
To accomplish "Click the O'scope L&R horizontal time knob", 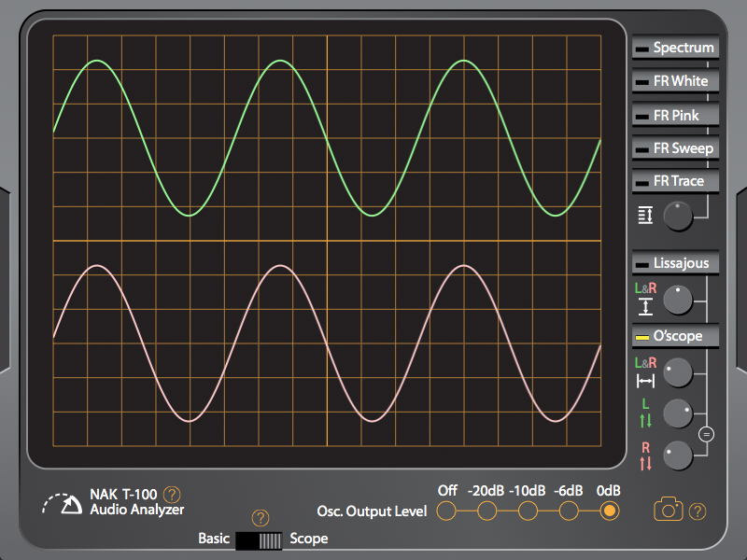I will (x=678, y=371).
